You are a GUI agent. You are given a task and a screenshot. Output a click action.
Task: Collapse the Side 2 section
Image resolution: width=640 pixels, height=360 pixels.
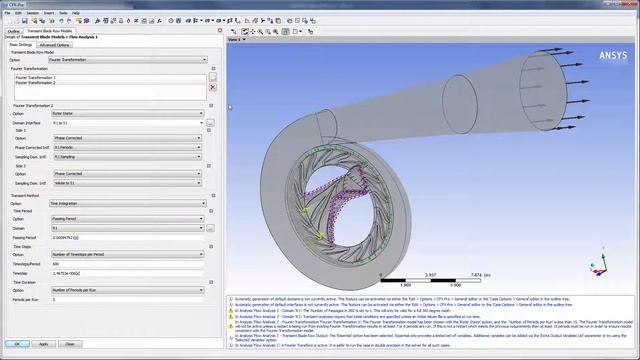[209, 166]
